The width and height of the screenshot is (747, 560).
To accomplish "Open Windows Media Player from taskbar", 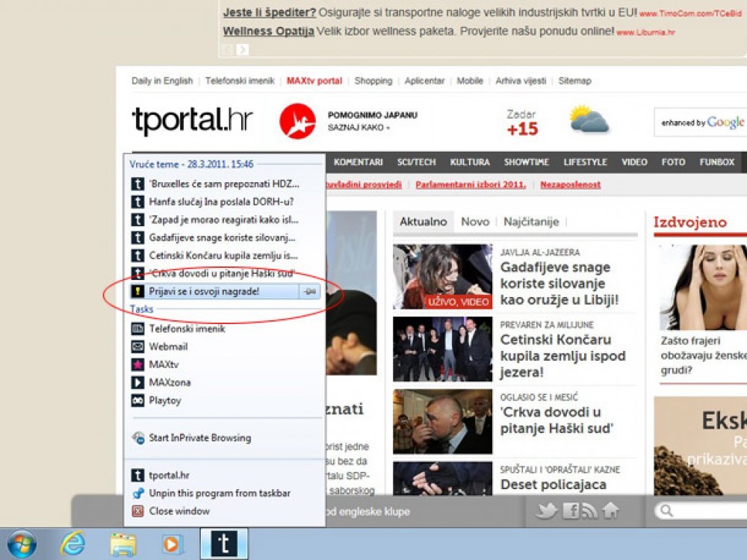I will click(172, 544).
